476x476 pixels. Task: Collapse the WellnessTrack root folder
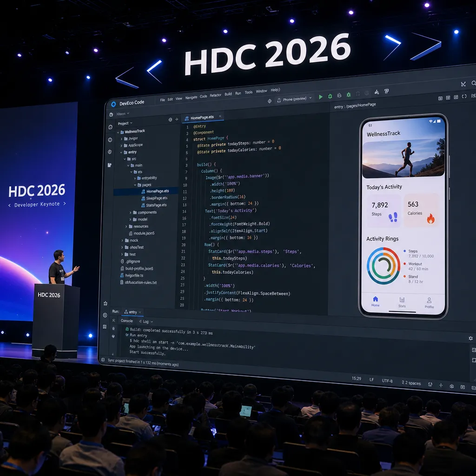tap(118, 132)
